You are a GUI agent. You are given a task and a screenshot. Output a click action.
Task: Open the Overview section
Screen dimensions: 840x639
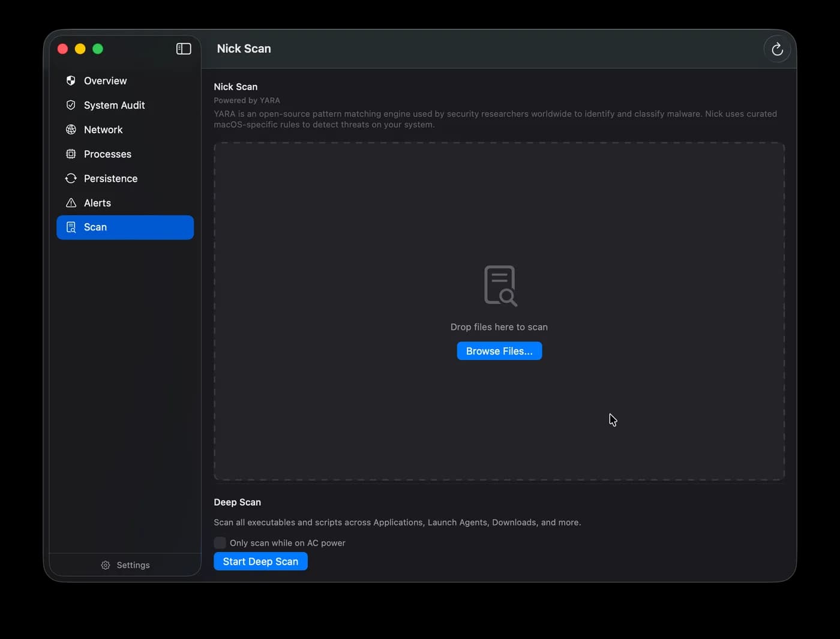tap(125, 80)
